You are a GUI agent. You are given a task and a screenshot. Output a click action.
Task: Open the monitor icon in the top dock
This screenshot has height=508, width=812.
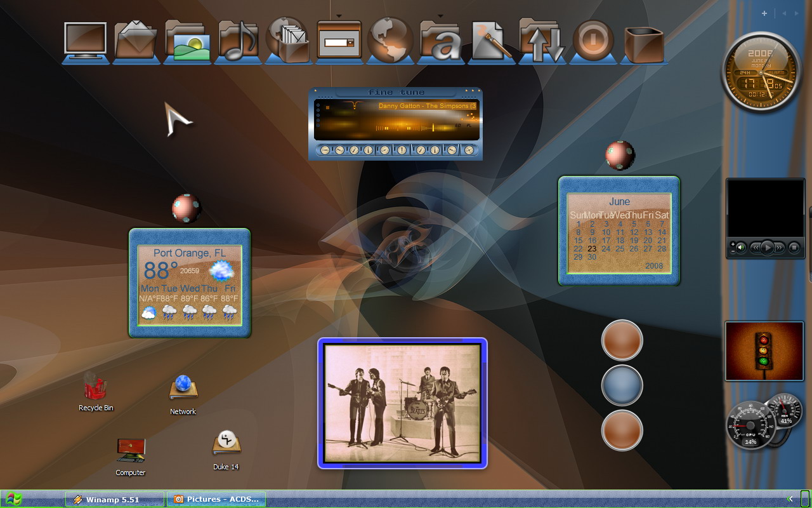pos(85,41)
